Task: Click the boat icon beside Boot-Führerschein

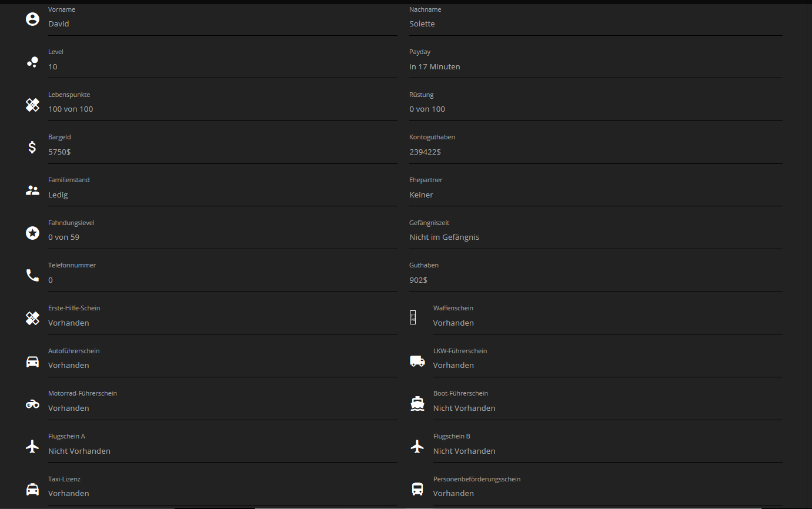Action: click(417, 404)
